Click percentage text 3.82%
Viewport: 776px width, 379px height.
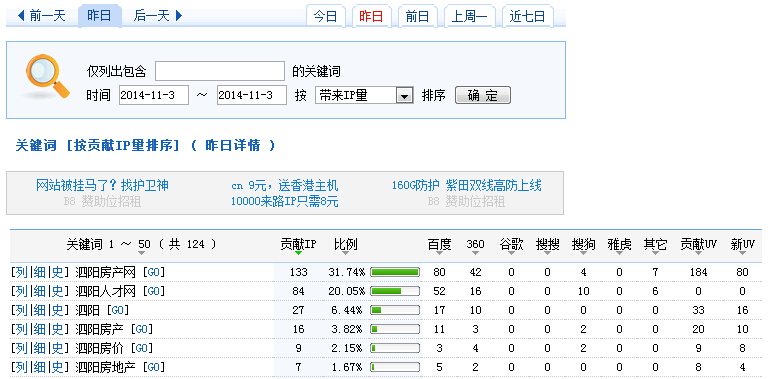348,329
